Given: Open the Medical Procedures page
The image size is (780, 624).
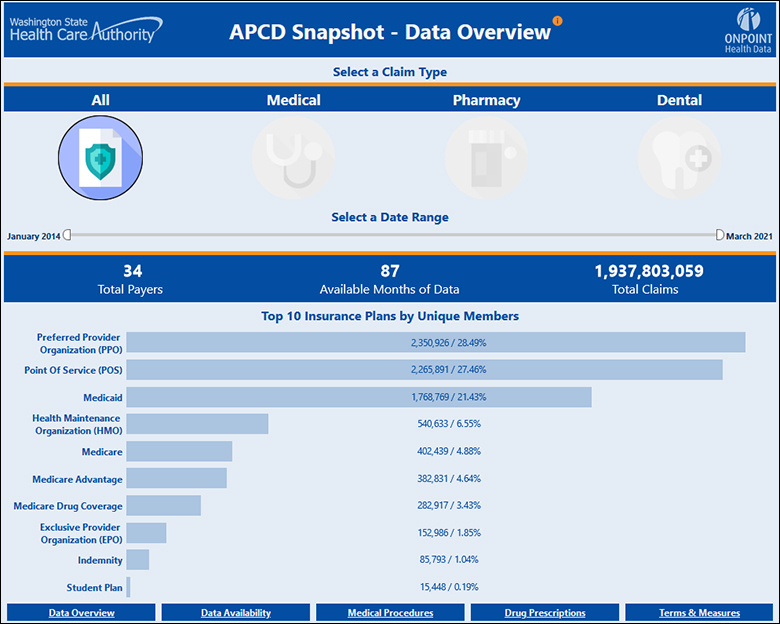Looking at the screenshot, I should (390, 613).
